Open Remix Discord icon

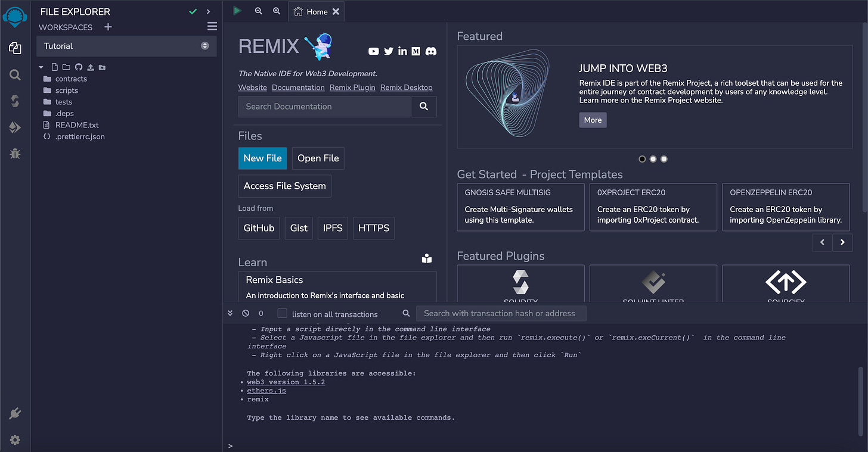[x=431, y=51]
